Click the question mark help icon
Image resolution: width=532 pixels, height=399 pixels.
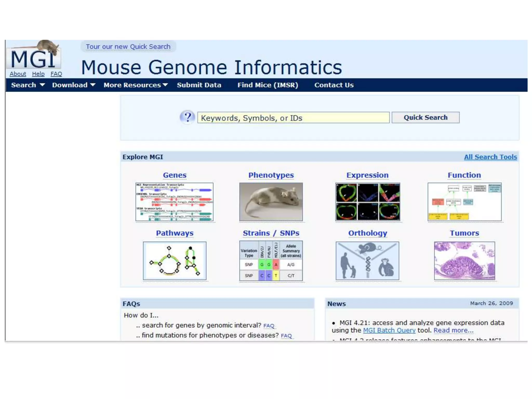[x=187, y=117]
